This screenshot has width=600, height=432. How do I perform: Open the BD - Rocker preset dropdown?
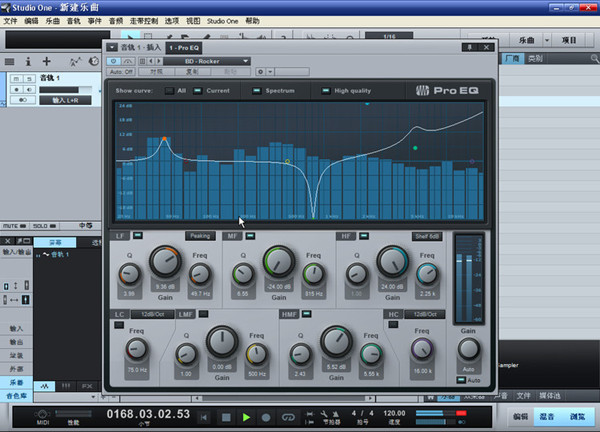[x=201, y=61]
